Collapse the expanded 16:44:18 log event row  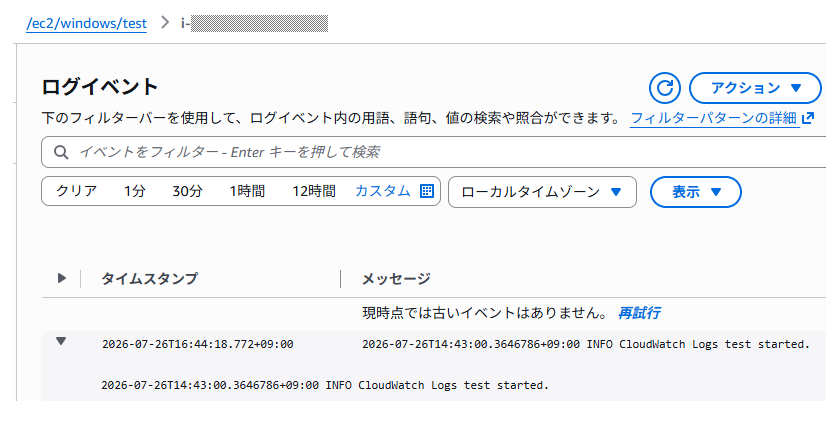tap(61, 341)
